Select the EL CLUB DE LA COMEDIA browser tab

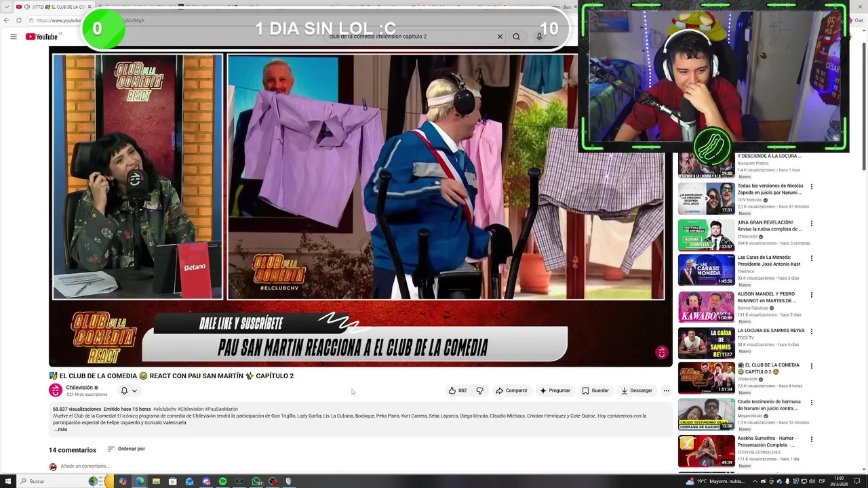point(53,7)
